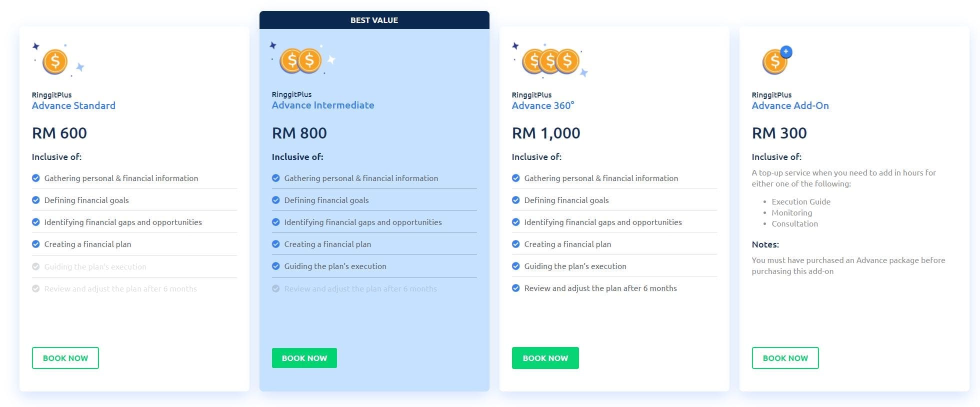The width and height of the screenshot is (980, 407).
Task: Click the Best Value banner
Action: click(x=374, y=20)
